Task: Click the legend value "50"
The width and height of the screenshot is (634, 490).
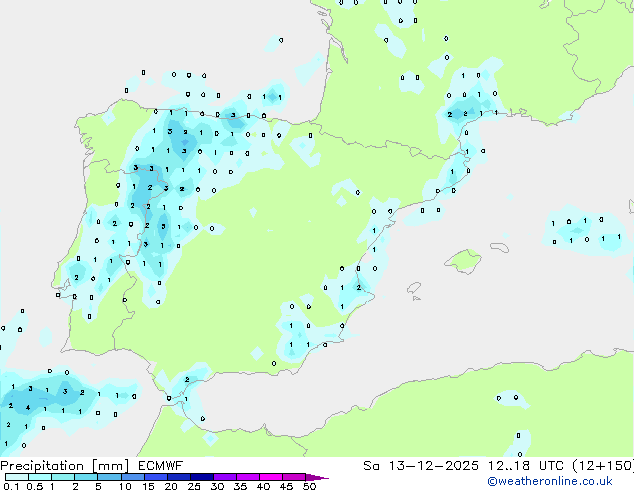Action: pyautogui.click(x=310, y=486)
